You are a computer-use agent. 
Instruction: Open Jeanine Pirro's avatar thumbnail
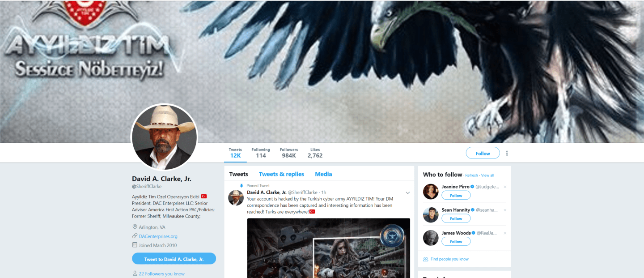pyautogui.click(x=431, y=192)
